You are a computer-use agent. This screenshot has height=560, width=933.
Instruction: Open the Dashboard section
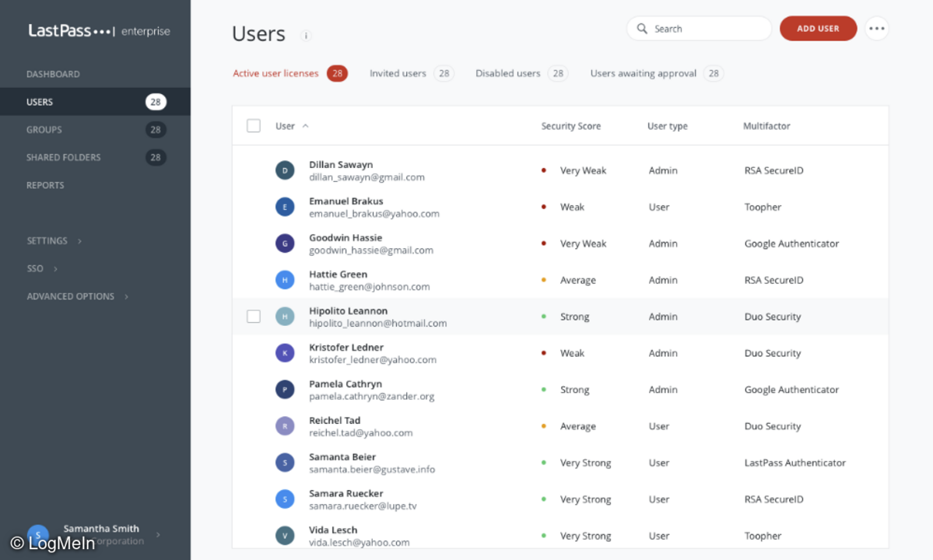coord(53,75)
